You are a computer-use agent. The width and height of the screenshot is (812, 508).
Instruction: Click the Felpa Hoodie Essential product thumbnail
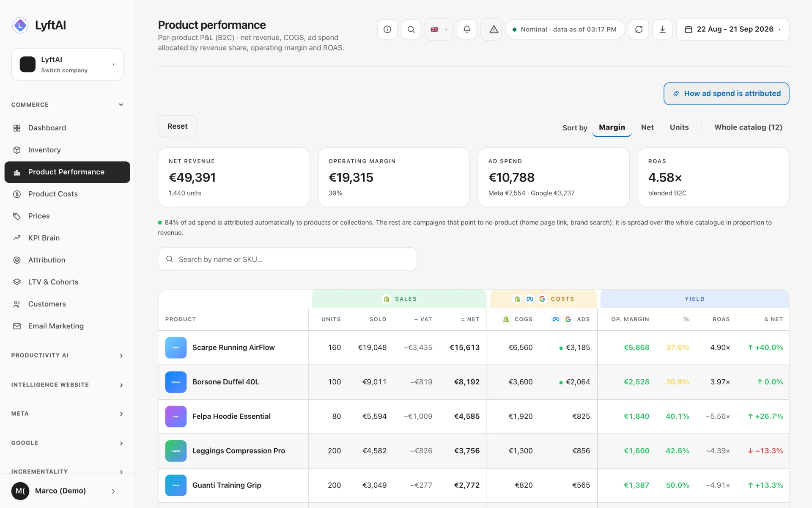(176, 417)
